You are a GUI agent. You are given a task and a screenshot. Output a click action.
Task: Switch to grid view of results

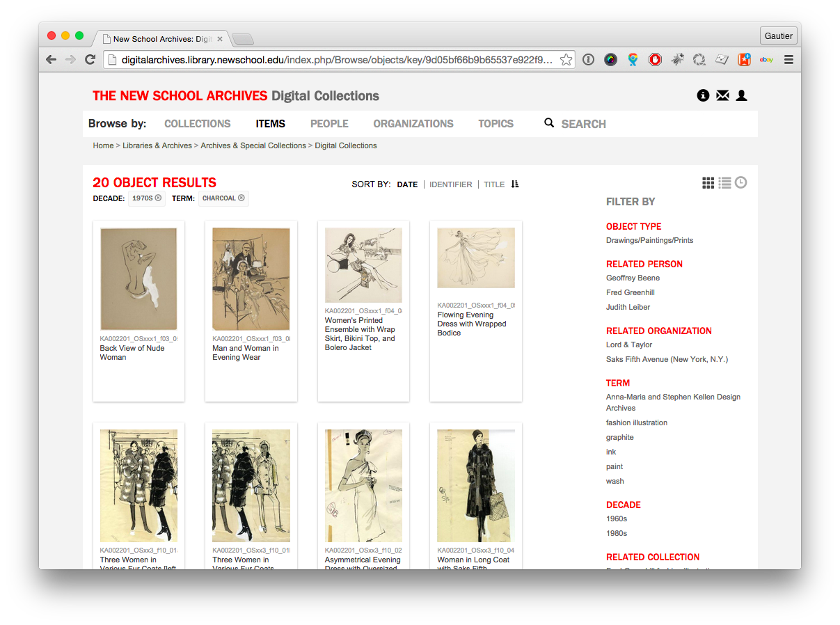tap(708, 182)
